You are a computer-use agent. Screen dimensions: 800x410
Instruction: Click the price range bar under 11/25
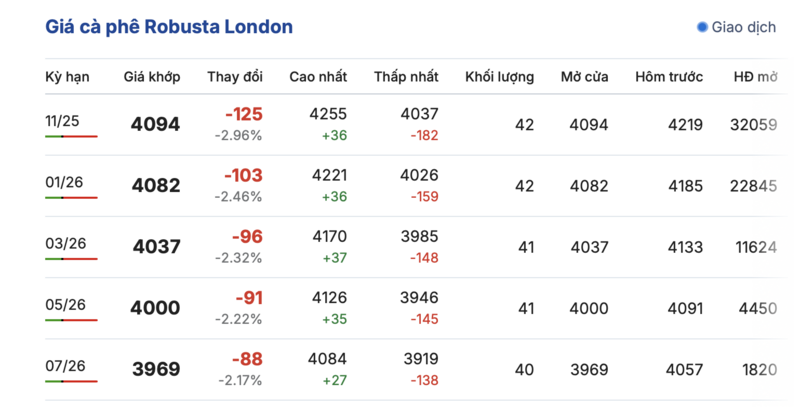[x=71, y=136]
